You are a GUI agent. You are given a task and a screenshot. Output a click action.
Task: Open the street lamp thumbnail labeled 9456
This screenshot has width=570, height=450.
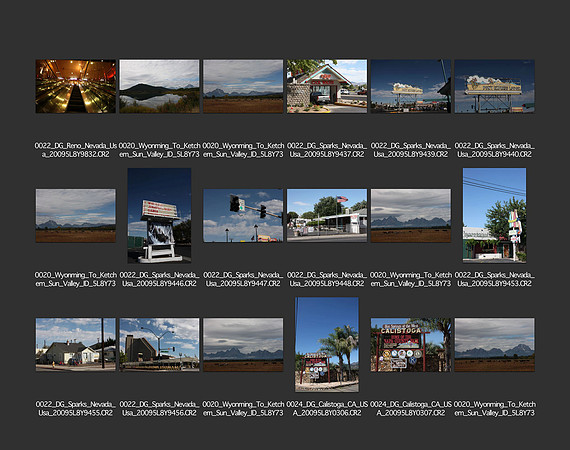[x=159, y=345]
